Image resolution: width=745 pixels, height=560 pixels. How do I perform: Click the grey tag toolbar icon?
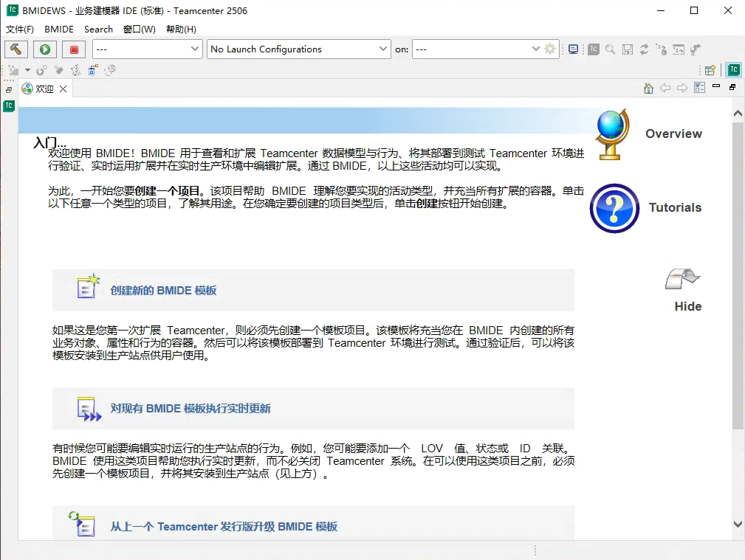click(59, 71)
